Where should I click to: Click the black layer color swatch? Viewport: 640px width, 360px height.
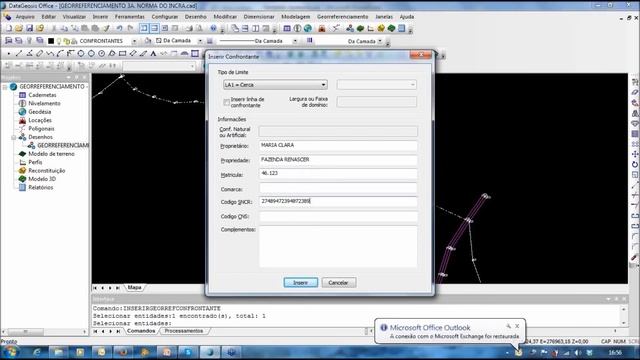tap(51, 41)
